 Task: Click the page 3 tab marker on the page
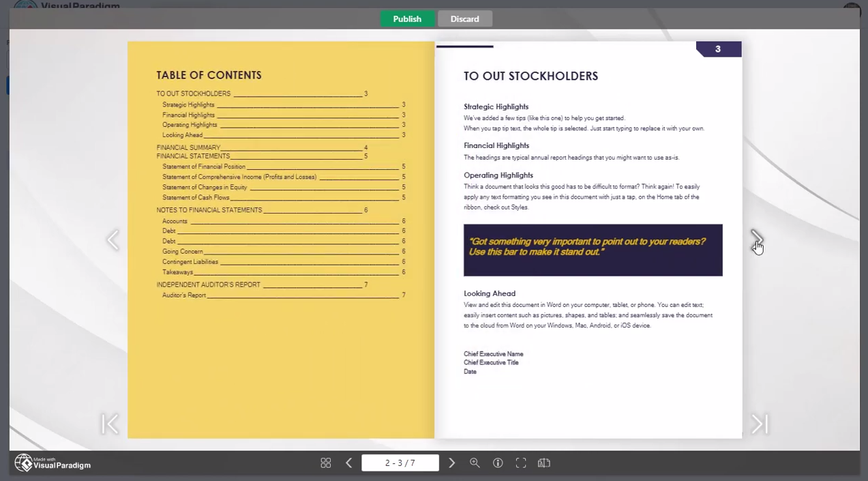click(x=717, y=48)
